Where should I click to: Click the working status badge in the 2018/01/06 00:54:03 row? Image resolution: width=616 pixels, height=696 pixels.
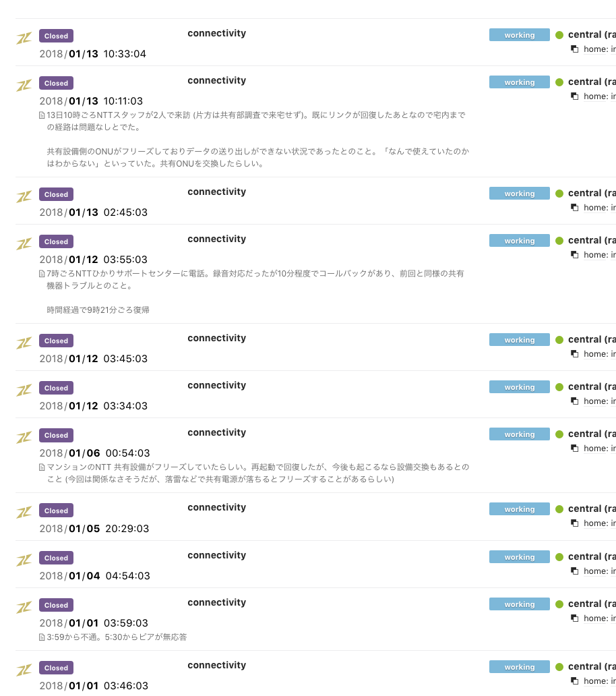click(x=519, y=434)
